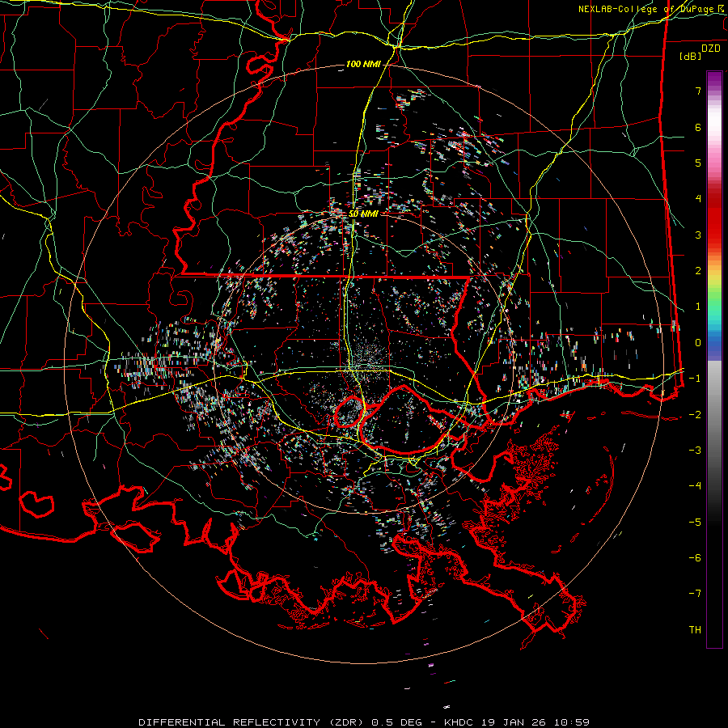Click the 0 value on the color scale
728x728 pixels.
(698, 342)
